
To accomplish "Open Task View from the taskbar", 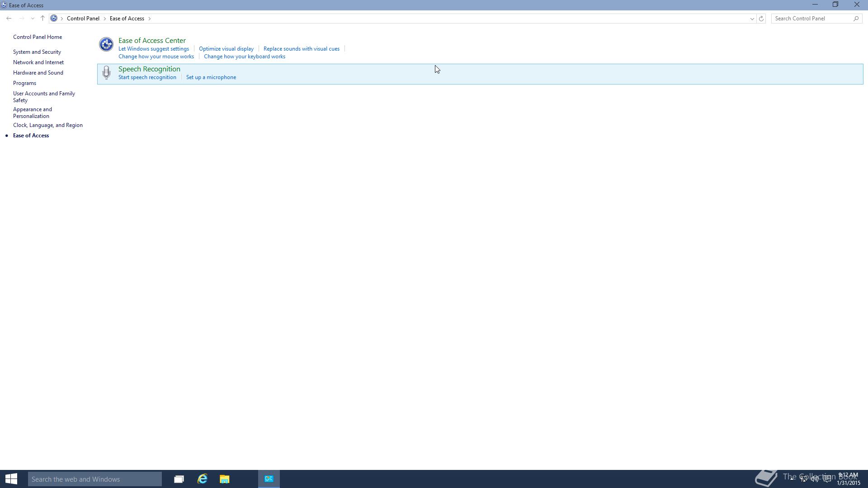I will pyautogui.click(x=179, y=479).
